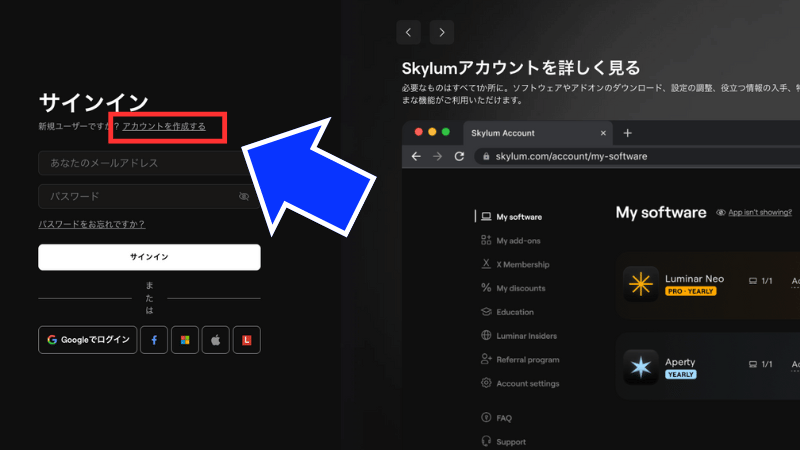The height and width of the screenshot is (450, 800).
Task: Open Luminar Insiders in sidebar
Action: tap(519, 336)
